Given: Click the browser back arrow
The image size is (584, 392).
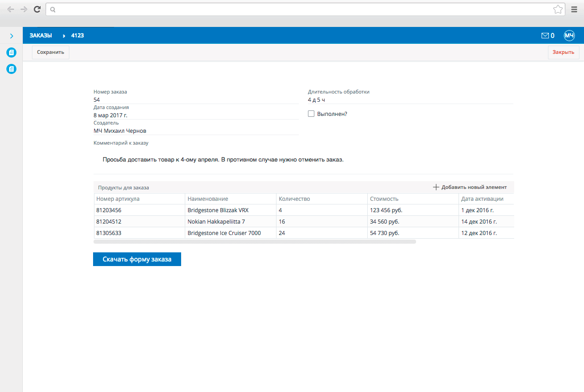Looking at the screenshot, I should (x=10, y=9).
